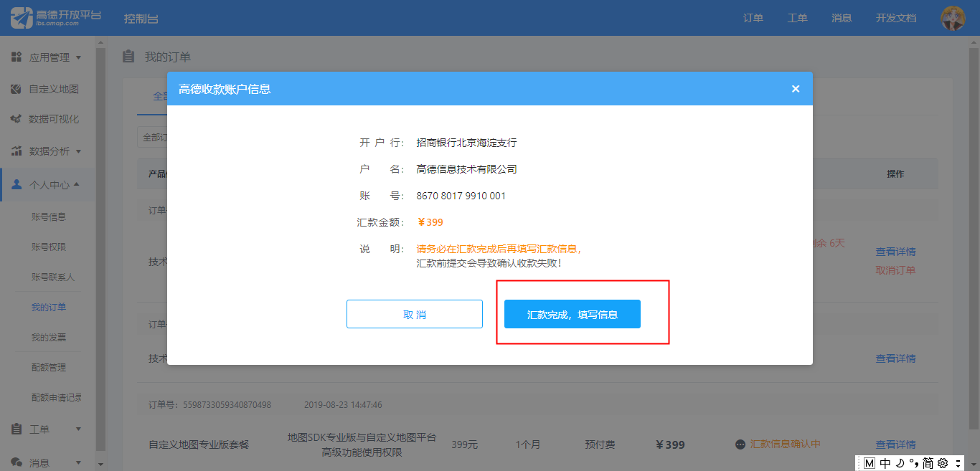Toggle the IME punctuation icon
This screenshot has width=980, height=471.
(913, 463)
